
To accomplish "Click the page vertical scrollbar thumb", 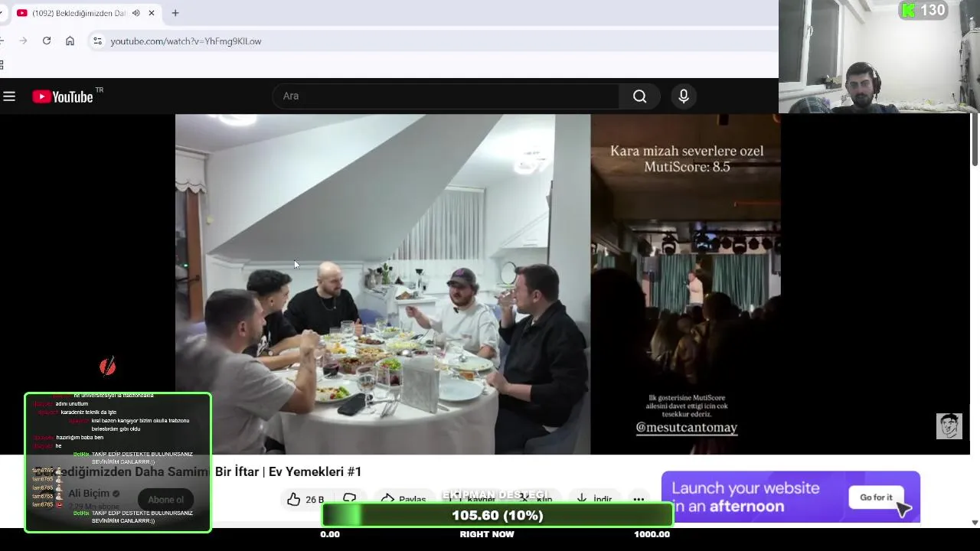I will tap(975, 139).
